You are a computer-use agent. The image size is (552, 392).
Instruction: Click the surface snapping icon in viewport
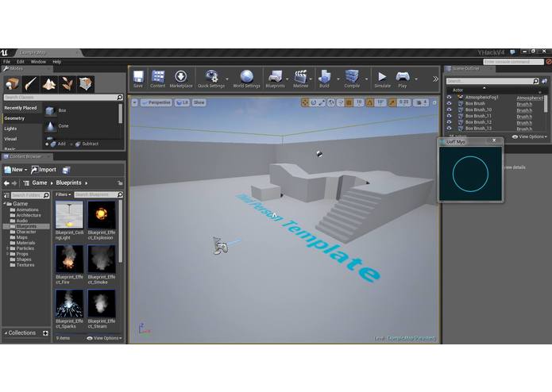(341, 102)
